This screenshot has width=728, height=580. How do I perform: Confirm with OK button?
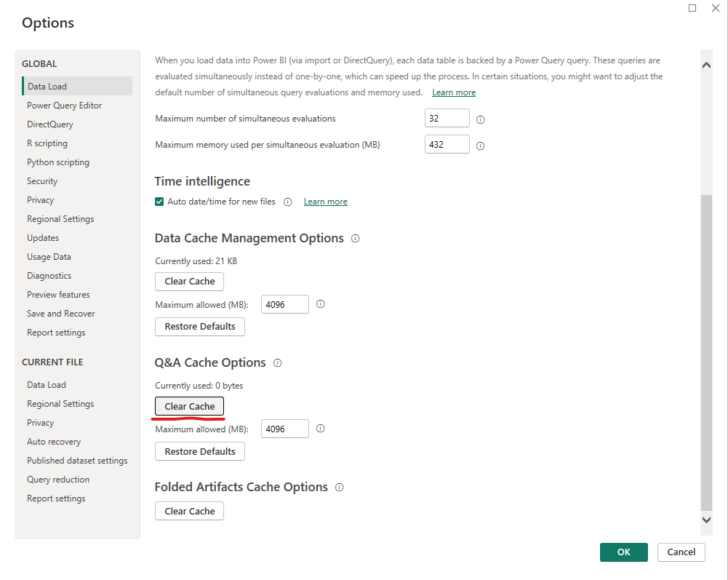tap(623, 552)
